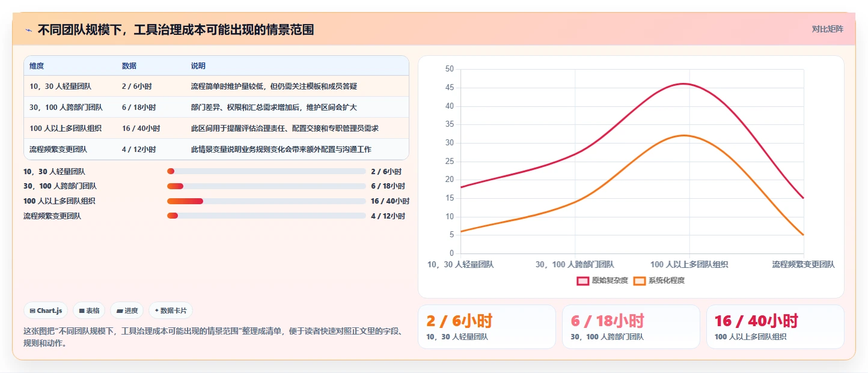The width and height of the screenshot is (868, 373).
Task: Click x-axis label 100 人以上多团队组织
Action: pos(689,264)
